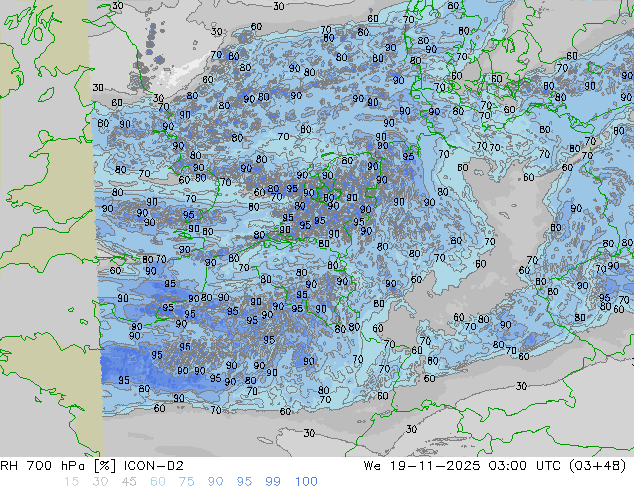
Task: Select the legend value 95 in colour scale
Action: click(x=244, y=482)
